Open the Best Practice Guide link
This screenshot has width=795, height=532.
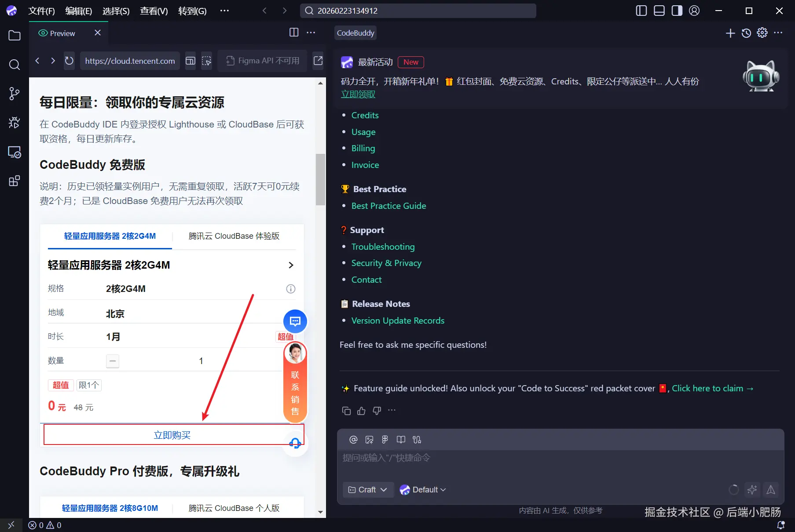[x=389, y=206]
